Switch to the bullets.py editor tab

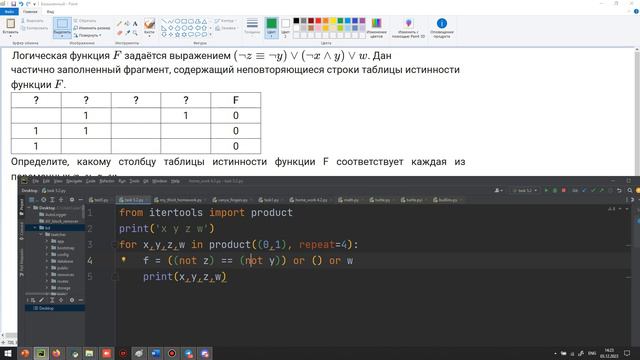pyautogui.click(x=448, y=200)
